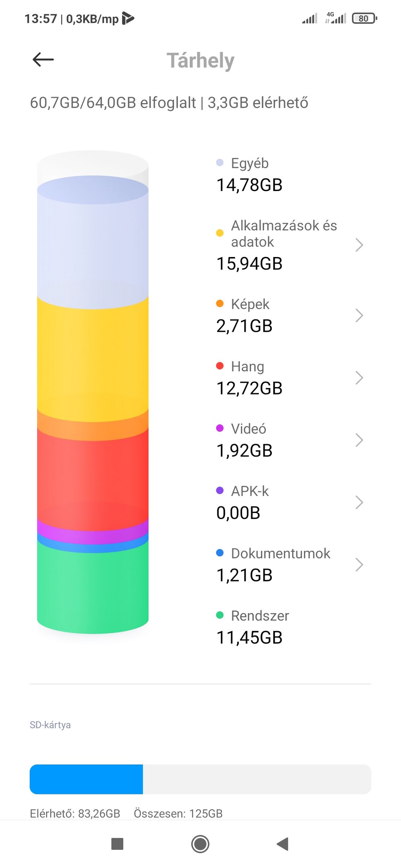
Task: Tap the yellow dot beside Alkalmazások és adatok
Action: tap(220, 233)
